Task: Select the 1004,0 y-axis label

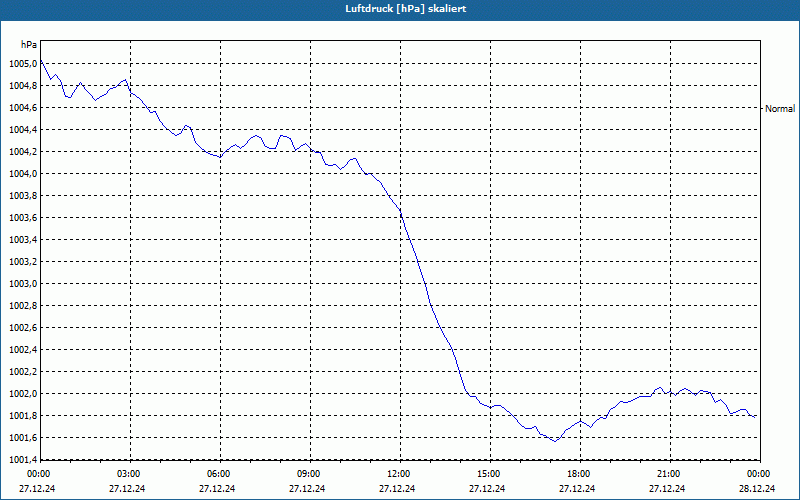Action: [x=23, y=173]
